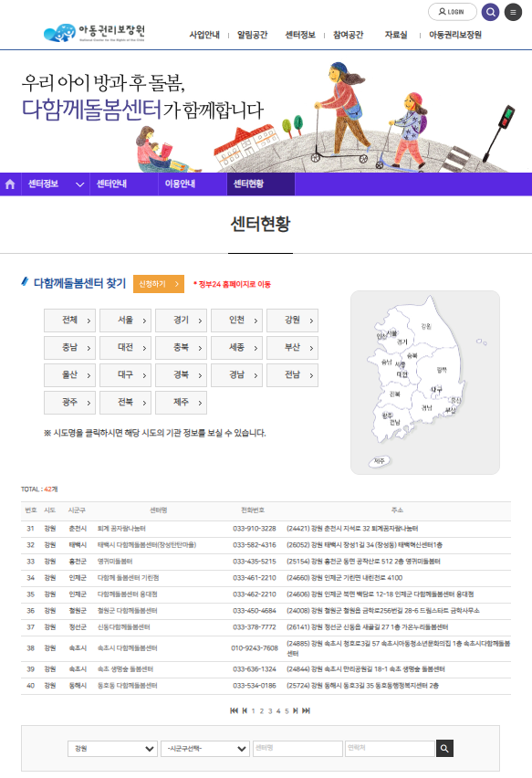Click 제주 island on the map
This screenshot has height=778, width=532.
[x=380, y=461]
